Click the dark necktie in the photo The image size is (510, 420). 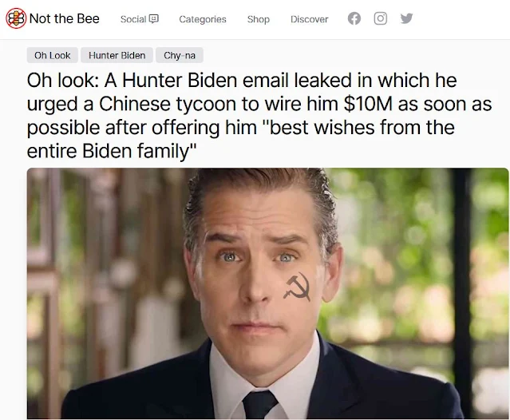(259, 404)
